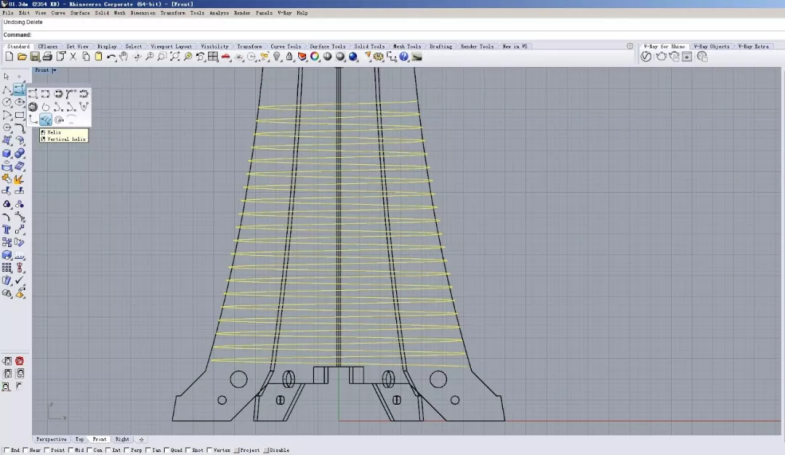Enable the End osnap checkbox

coord(7,450)
